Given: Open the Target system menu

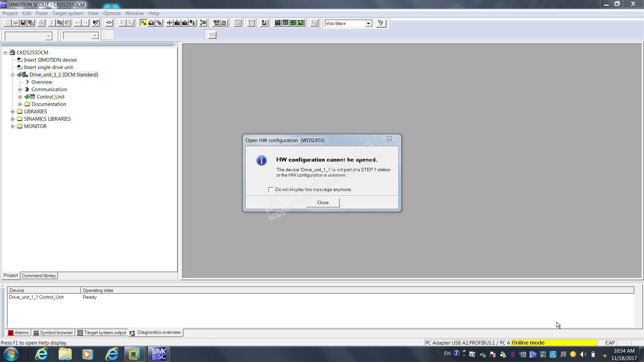Looking at the screenshot, I should tap(67, 13).
